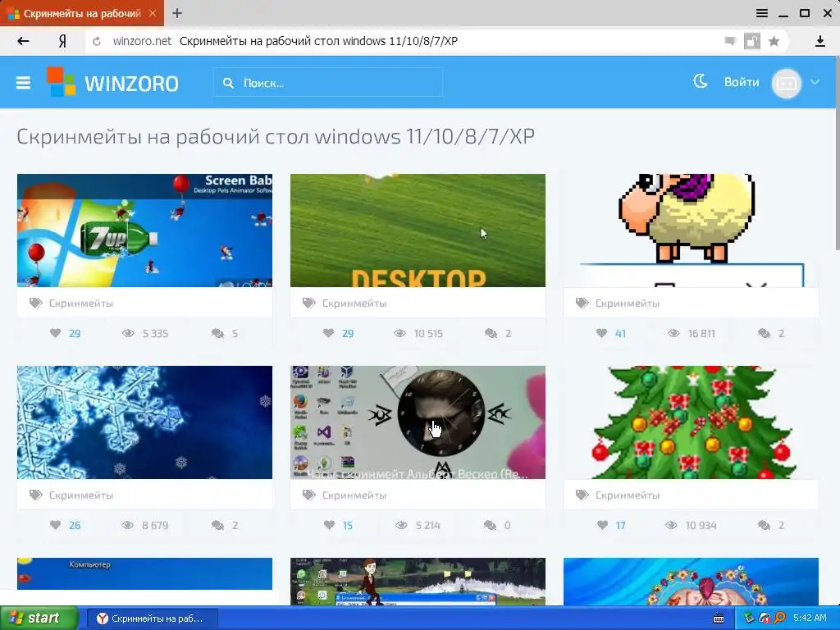Like the DESKTOP card showing 10 515 views
Screen dimensions: 840x630
(x=328, y=333)
